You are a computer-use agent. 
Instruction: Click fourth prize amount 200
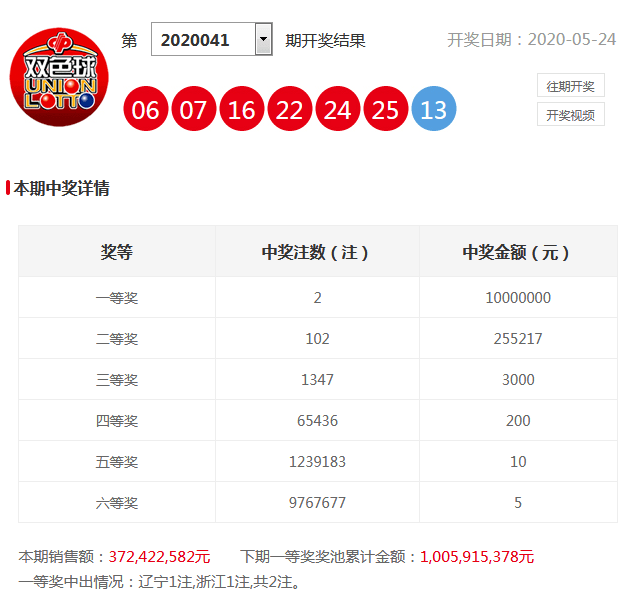(x=518, y=421)
